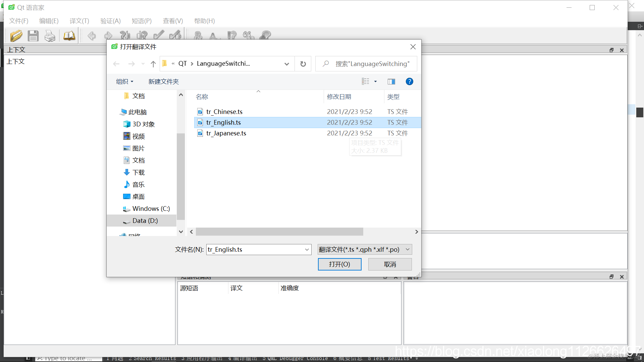644x362 pixels.
Task: Open the Validation menu
Action: [110, 21]
